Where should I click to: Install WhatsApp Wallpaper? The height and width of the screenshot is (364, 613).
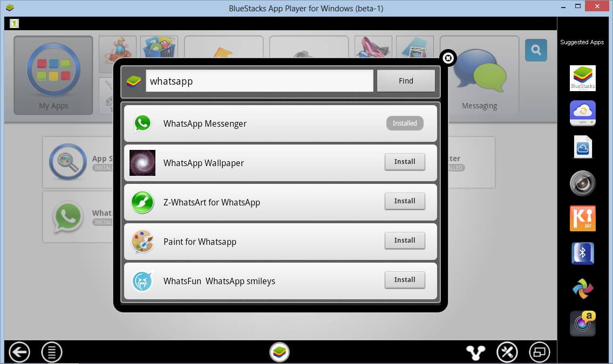(405, 162)
